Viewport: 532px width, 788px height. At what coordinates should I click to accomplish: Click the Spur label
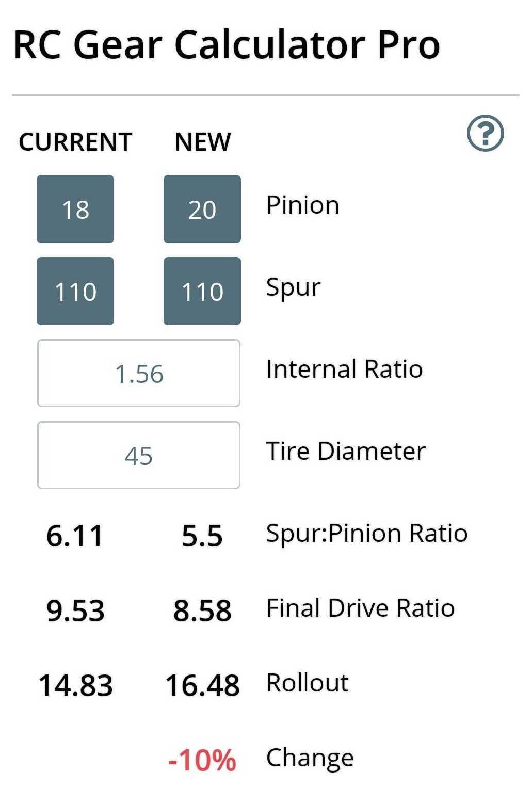click(x=293, y=287)
